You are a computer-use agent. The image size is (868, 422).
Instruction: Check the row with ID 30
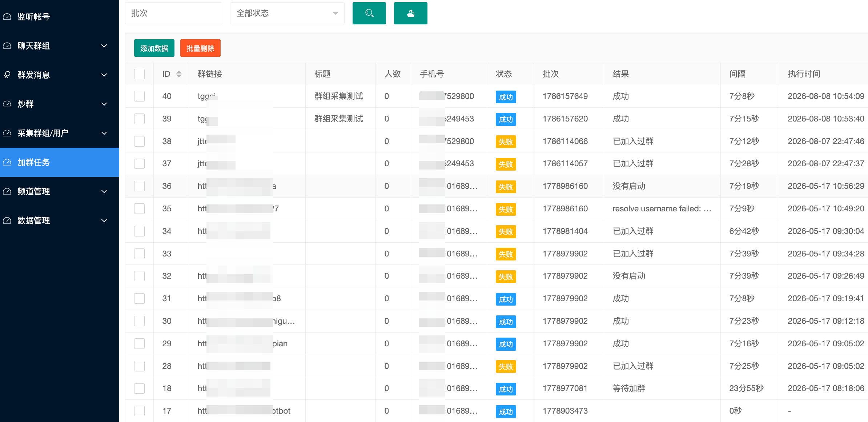point(139,321)
